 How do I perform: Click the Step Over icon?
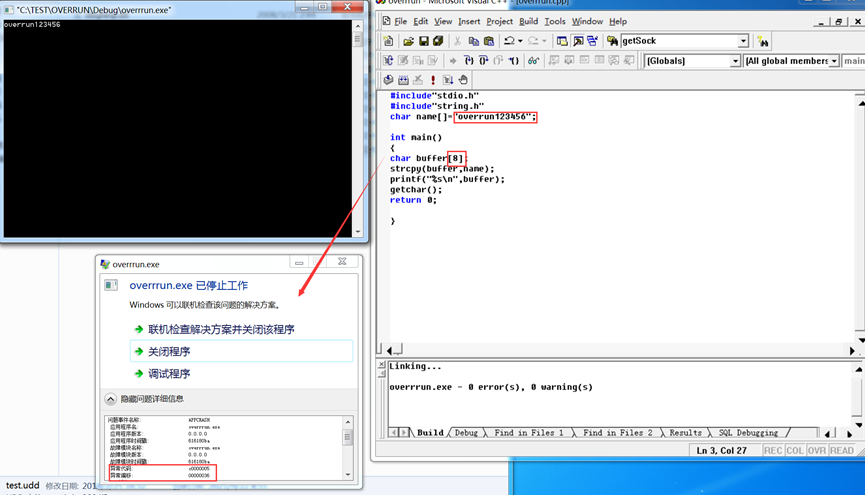483,61
